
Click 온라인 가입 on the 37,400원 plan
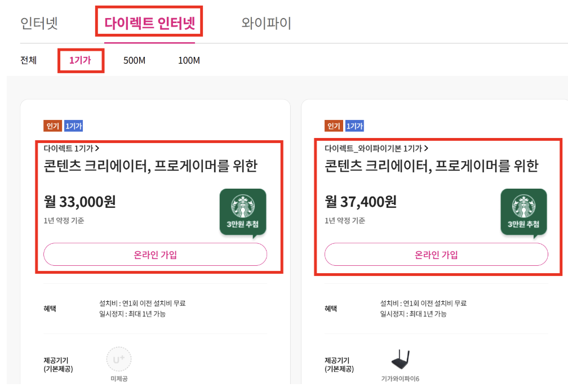[x=437, y=255]
